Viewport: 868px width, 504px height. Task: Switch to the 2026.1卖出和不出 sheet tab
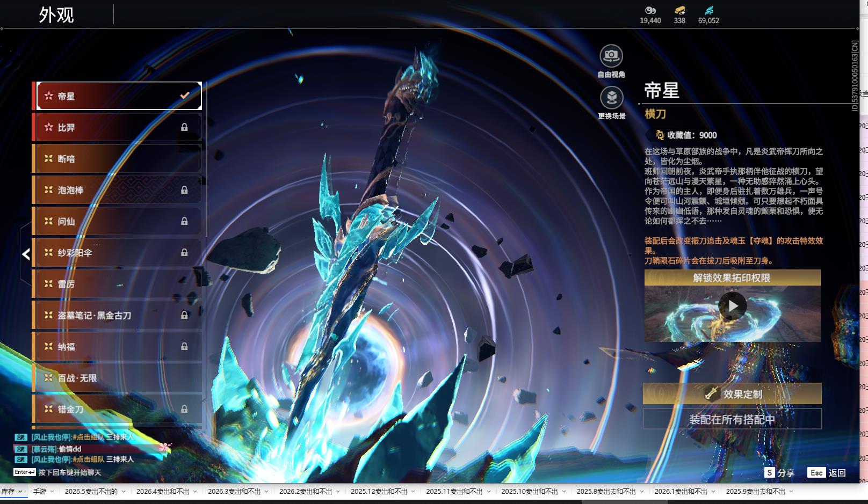pos(681,492)
